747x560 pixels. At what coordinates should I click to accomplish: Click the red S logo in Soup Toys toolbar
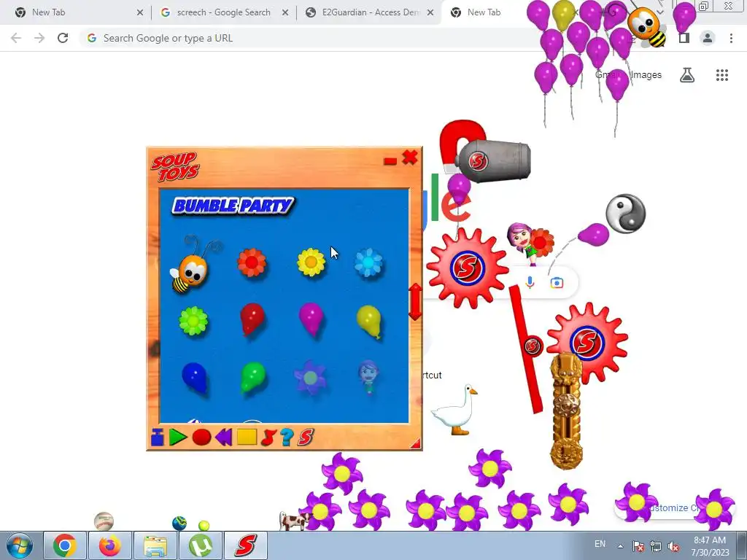coord(306,437)
